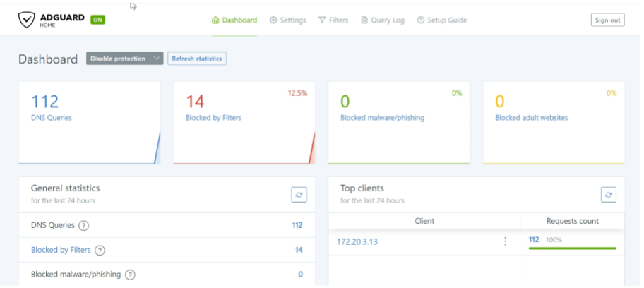Open the DNS Queries stat card
644x288 pixels.
pyautogui.click(x=89, y=123)
